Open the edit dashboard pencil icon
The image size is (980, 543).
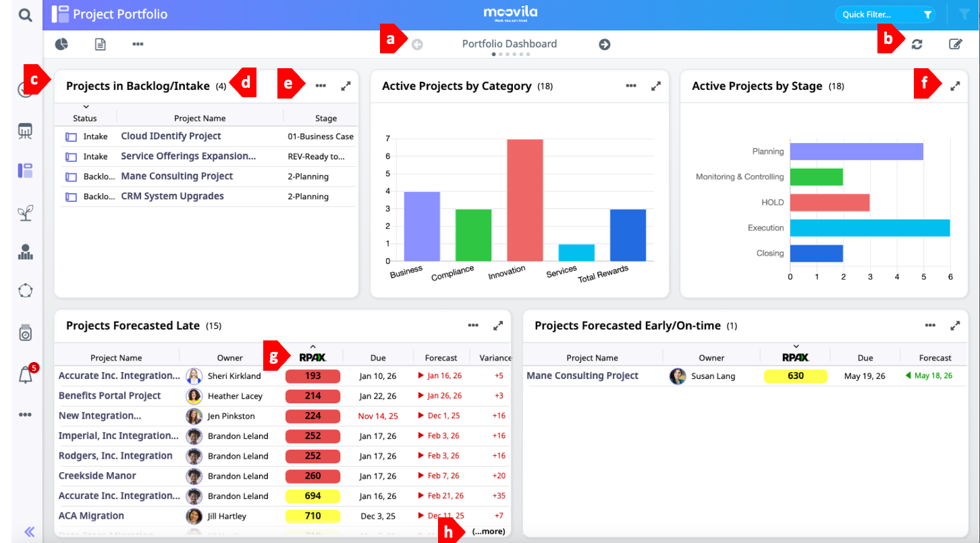tap(955, 44)
